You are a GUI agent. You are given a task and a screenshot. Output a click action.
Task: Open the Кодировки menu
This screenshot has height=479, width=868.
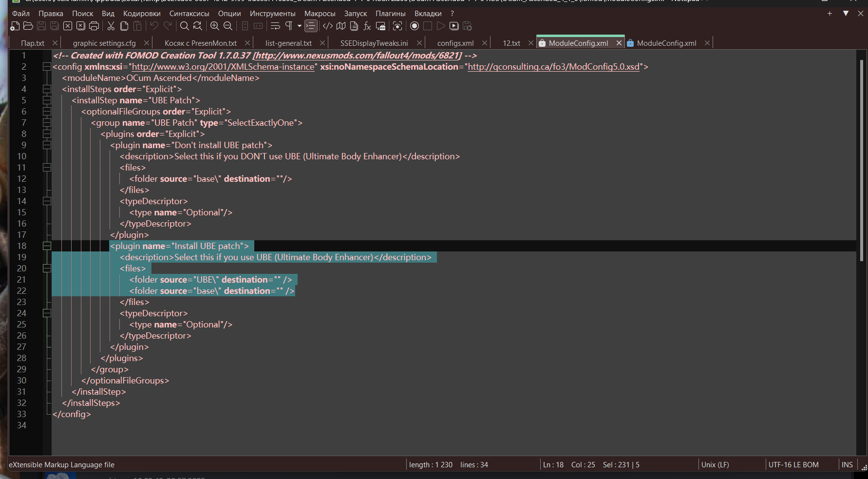pos(142,14)
